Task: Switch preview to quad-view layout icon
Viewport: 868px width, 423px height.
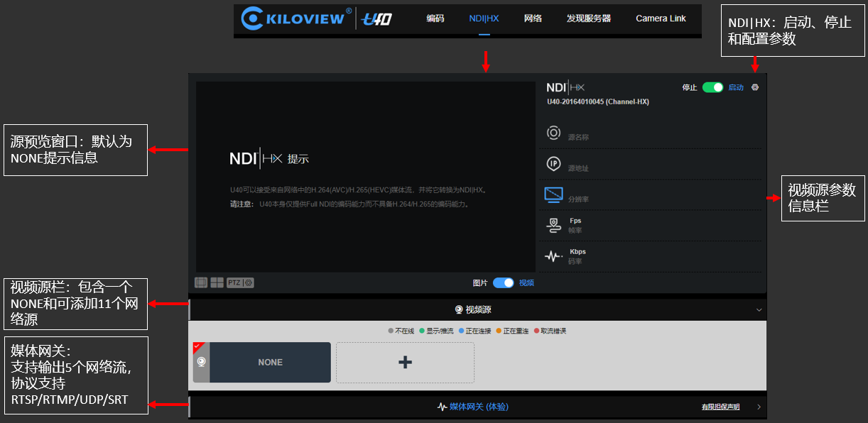Action: tap(217, 282)
